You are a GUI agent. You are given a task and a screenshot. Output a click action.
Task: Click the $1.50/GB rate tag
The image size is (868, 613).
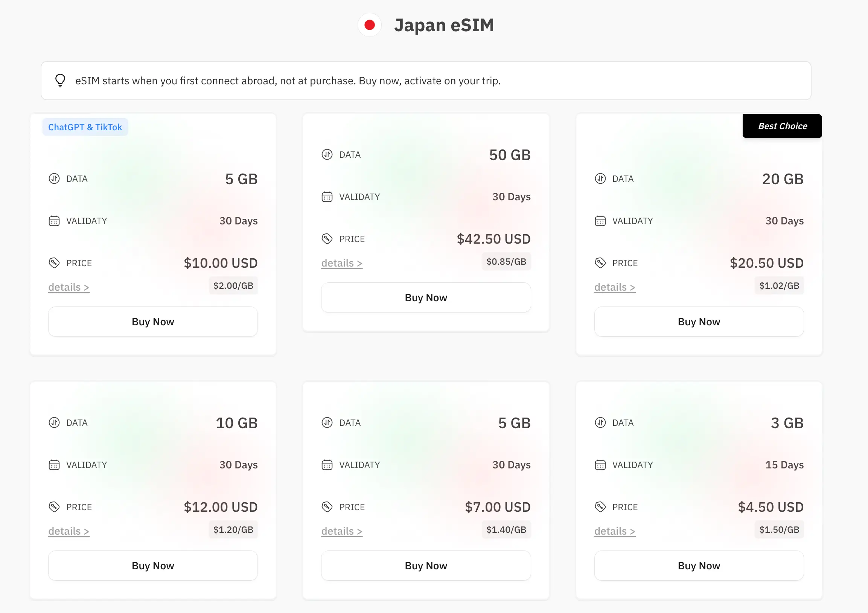779,529
